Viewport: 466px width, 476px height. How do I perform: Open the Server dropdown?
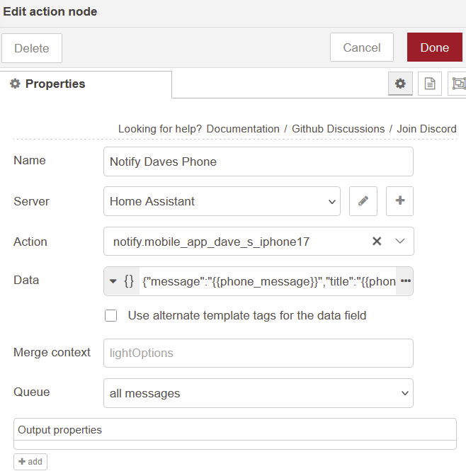(222, 201)
